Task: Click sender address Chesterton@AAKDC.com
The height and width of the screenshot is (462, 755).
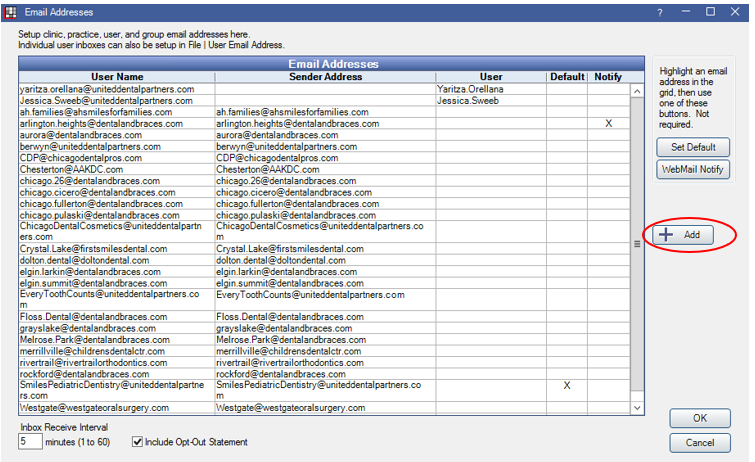Action: (x=268, y=170)
